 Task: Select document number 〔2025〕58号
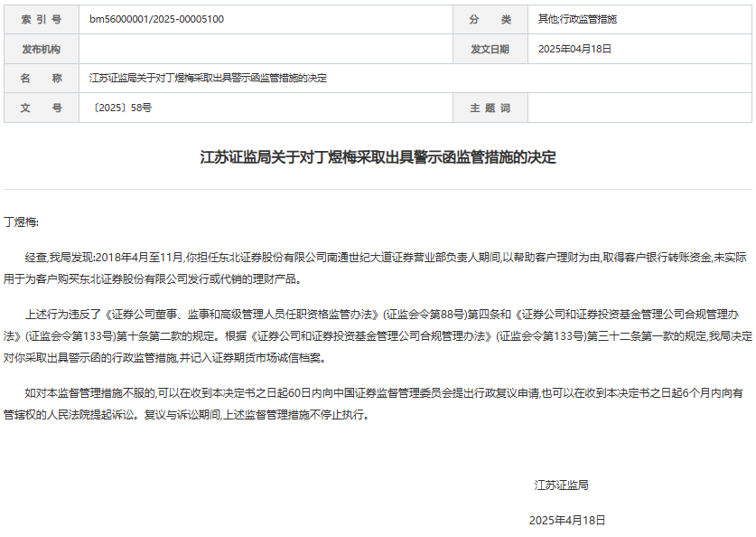(x=122, y=108)
